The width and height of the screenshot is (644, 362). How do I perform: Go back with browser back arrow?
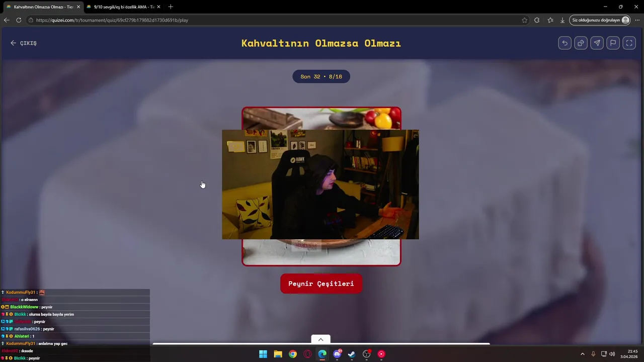pos(7,20)
